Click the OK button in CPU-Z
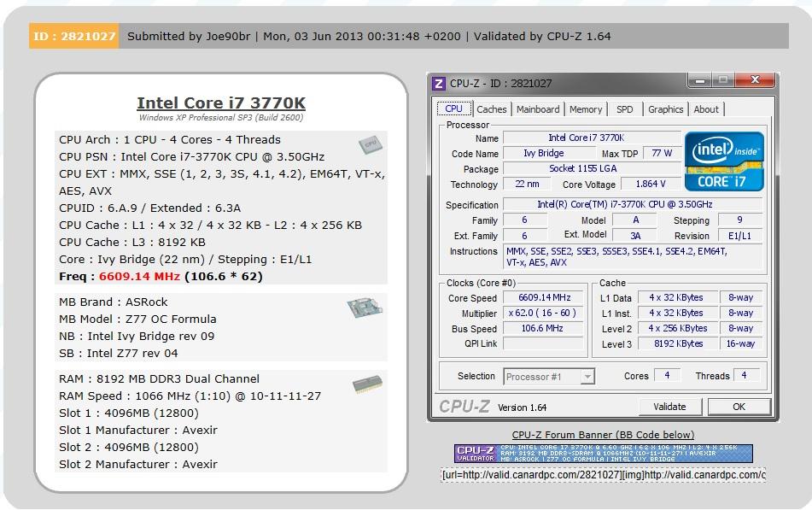Screen dimensions: 812x510 (739, 407)
